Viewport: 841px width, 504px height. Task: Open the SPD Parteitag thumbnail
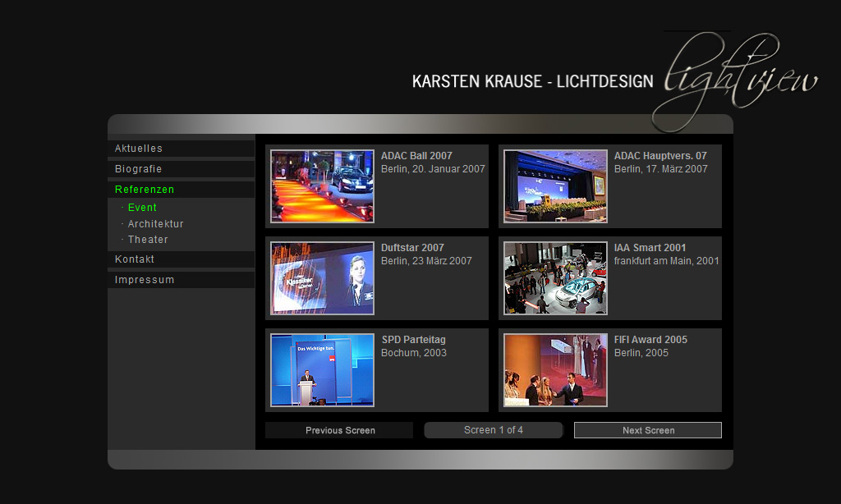coord(322,370)
